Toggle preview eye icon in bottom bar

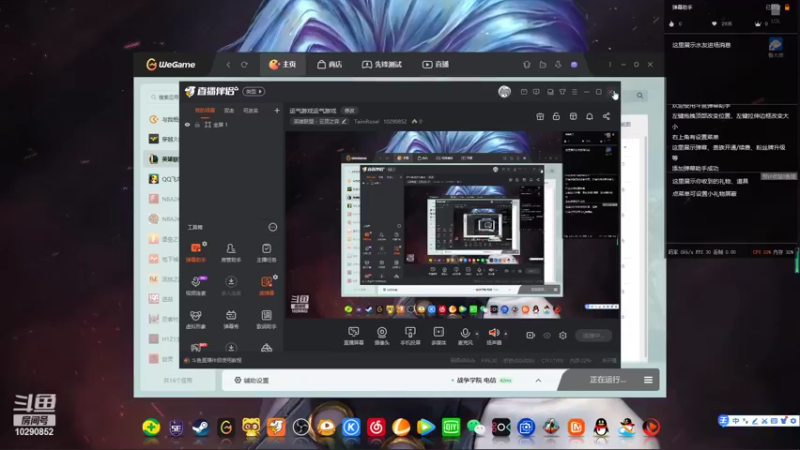tap(547, 335)
